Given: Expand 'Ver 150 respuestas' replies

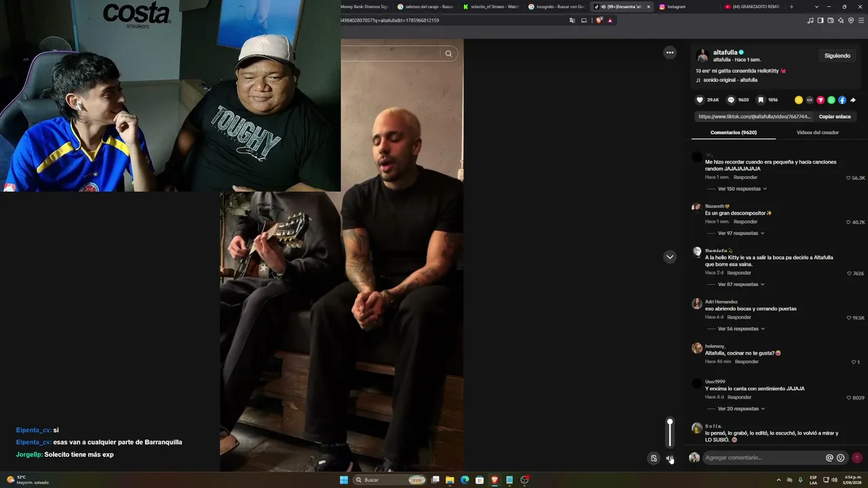Looking at the screenshot, I should point(742,188).
